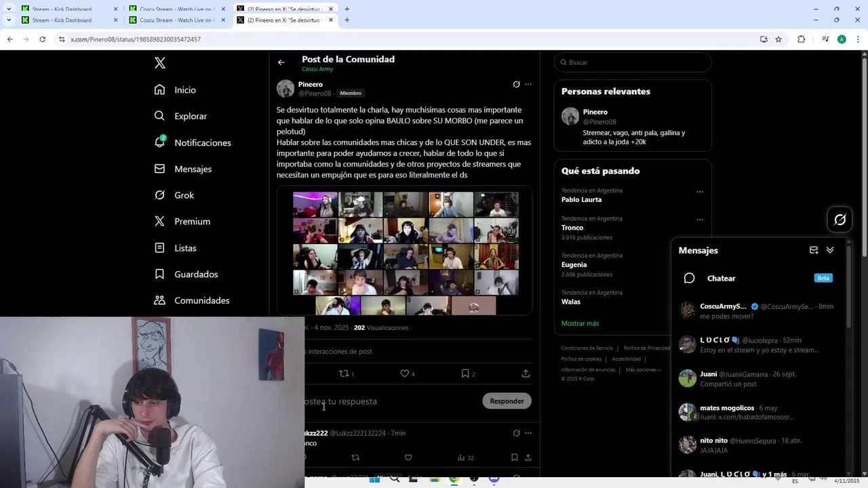The height and width of the screenshot is (488, 868).
Task: Open Listas in sidebar
Action: point(176,248)
